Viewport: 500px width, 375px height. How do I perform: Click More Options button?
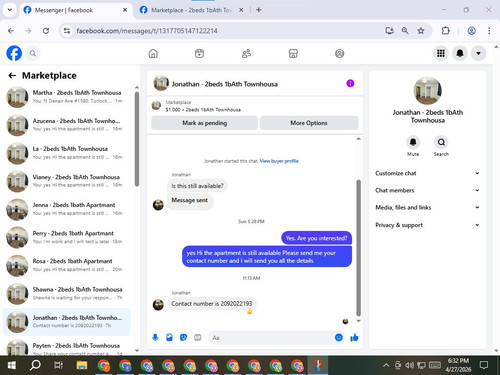click(x=309, y=123)
